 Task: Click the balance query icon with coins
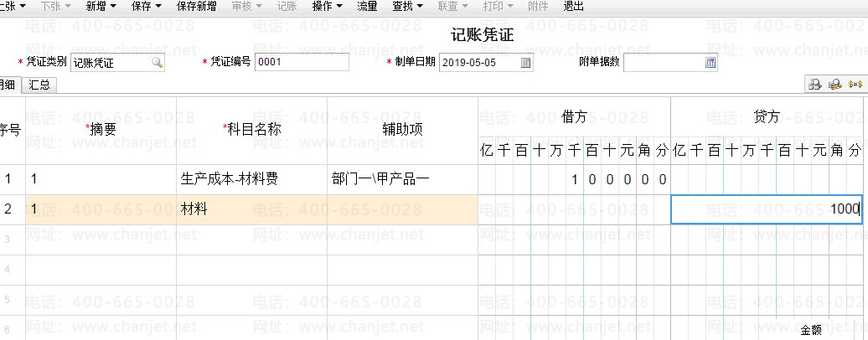pyautogui.click(x=834, y=85)
